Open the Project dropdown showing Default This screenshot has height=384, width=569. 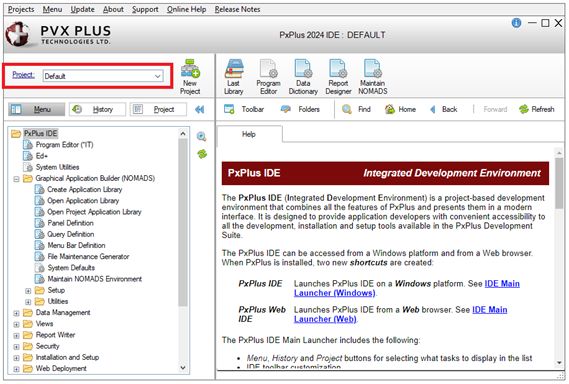pyautogui.click(x=103, y=76)
